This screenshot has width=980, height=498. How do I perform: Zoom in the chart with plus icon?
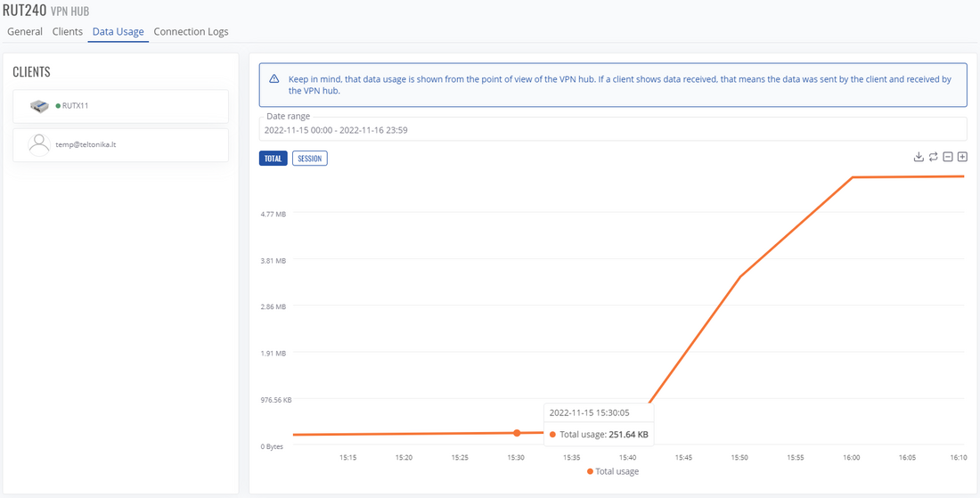coord(962,157)
